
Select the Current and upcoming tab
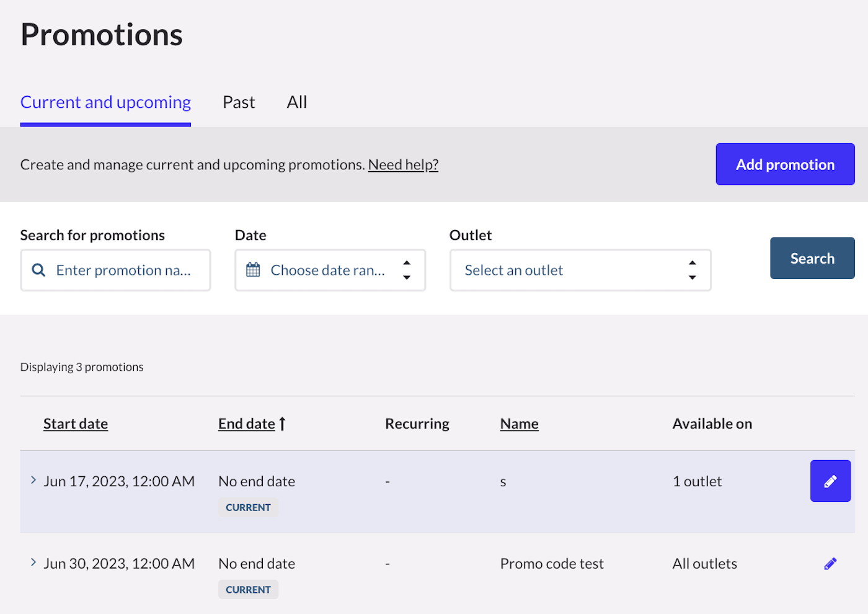click(105, 102)
